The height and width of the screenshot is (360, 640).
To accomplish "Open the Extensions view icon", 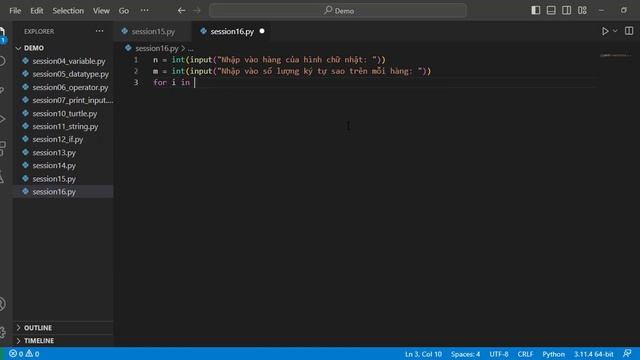I will point(2,148).
